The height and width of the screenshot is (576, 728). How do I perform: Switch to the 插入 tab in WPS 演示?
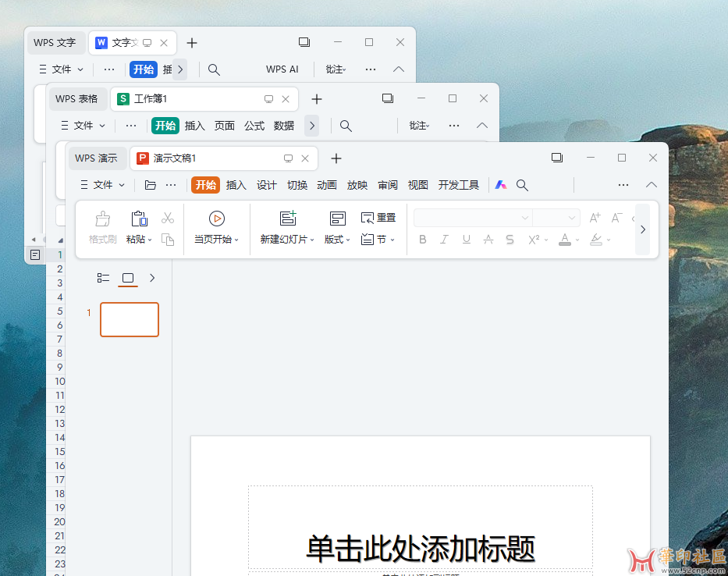point(236,185)
